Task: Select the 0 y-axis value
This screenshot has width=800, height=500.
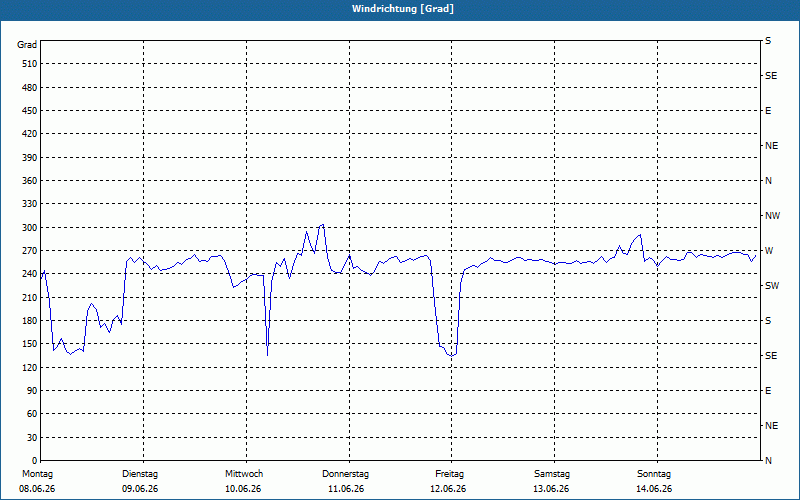Action: (35, 461)
